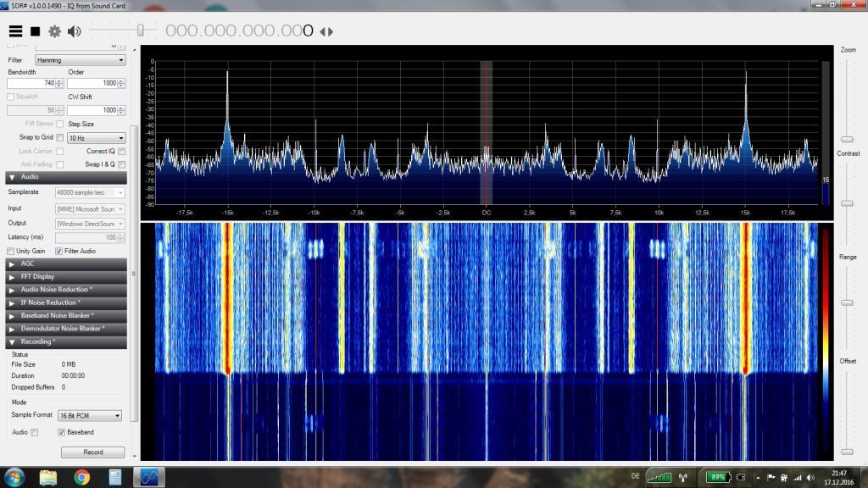Click the SDR# taskbar icon
868x488 pixels.
[149, 477]
